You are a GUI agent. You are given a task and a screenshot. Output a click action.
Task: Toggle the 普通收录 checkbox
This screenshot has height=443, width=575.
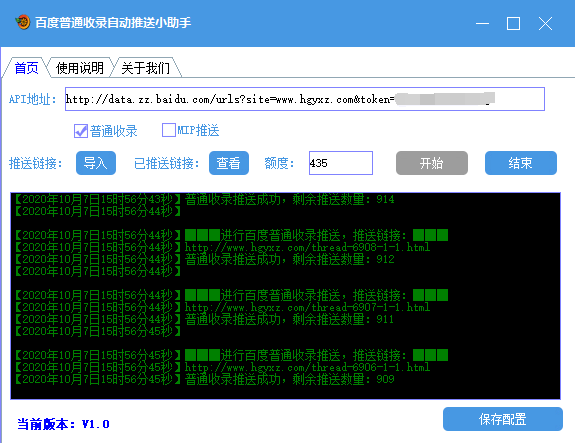click(81, 131)
